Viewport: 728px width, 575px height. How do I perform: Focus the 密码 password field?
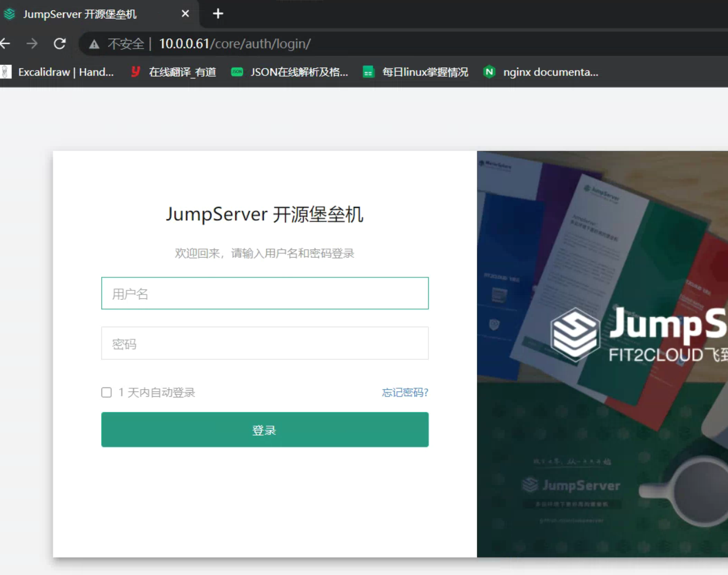click(x=265, y=343)
